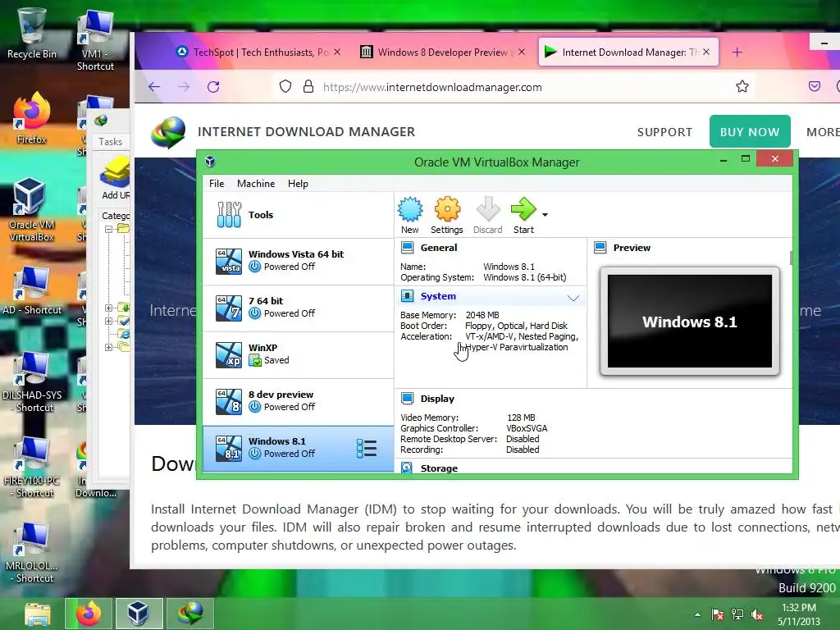This screenshot has height=630, width=840.
Task: Click Firefox taskbar button
Action: point(89,614)
